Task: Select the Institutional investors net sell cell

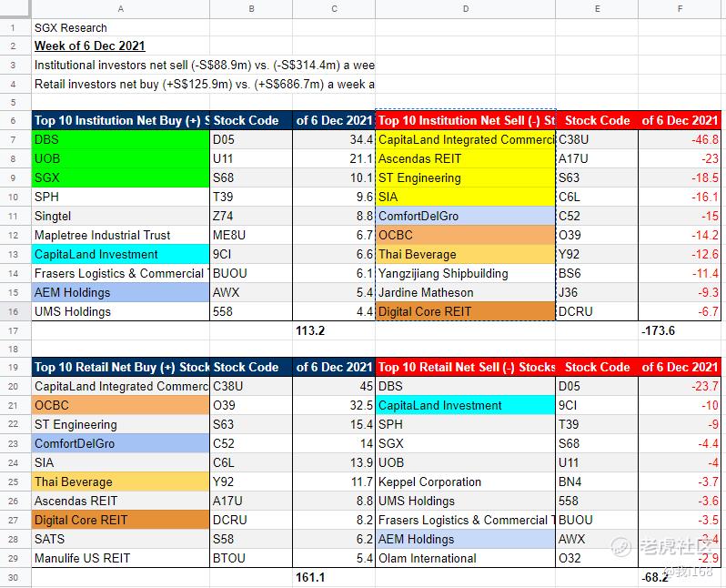Action: (x=204, y=65)
